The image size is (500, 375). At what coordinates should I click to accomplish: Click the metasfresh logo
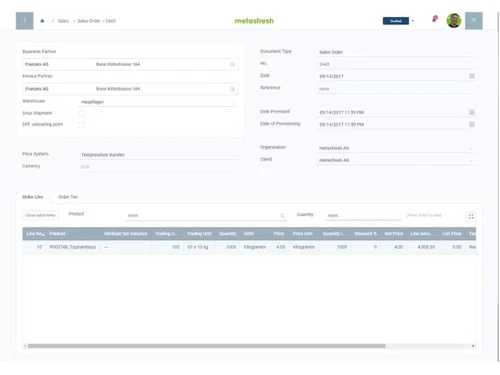254,21
